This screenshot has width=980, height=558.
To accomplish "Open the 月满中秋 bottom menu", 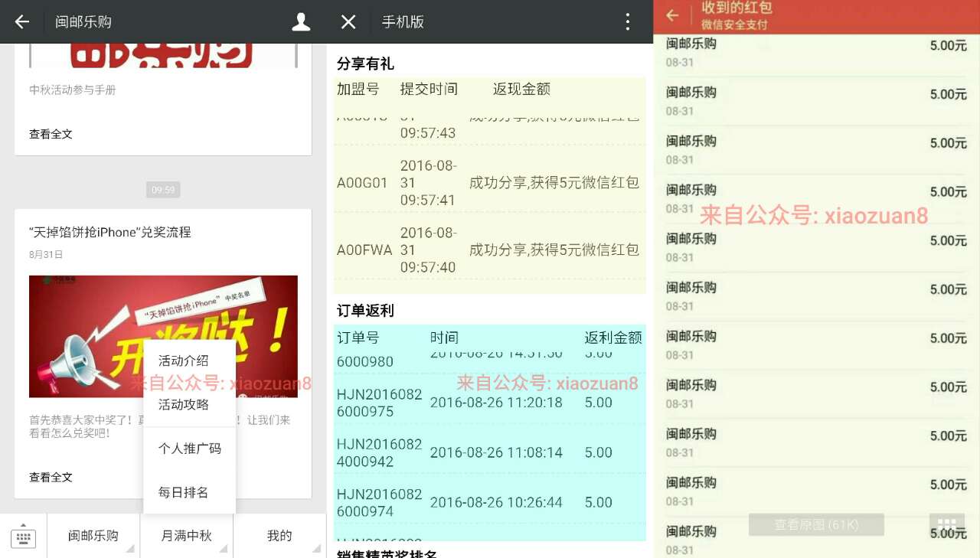I will point(187,536).
